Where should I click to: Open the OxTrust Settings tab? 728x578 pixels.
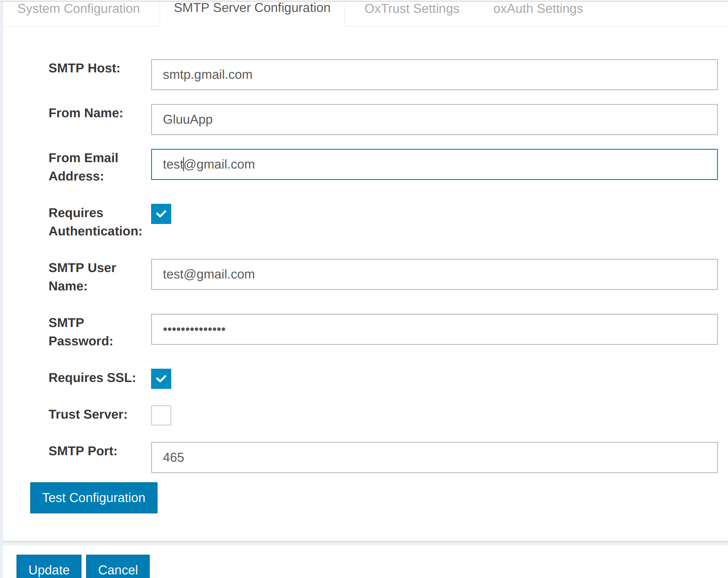[412, 9]
